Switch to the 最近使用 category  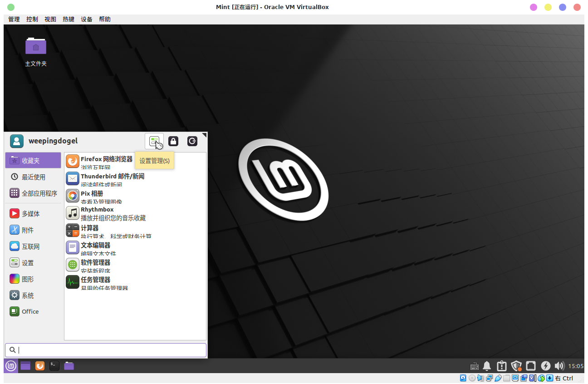(35, 177)
